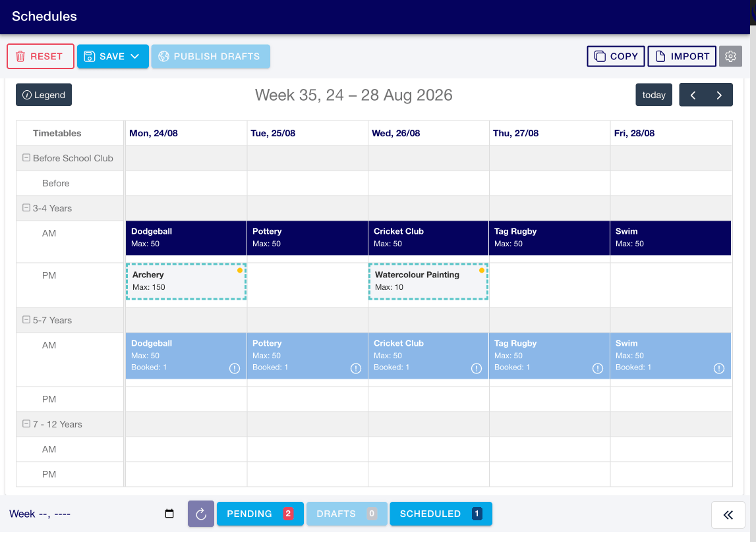Select the Before timetable row label
The width and height of the screenshot is (756, 542).
click(x=56, y=183)
